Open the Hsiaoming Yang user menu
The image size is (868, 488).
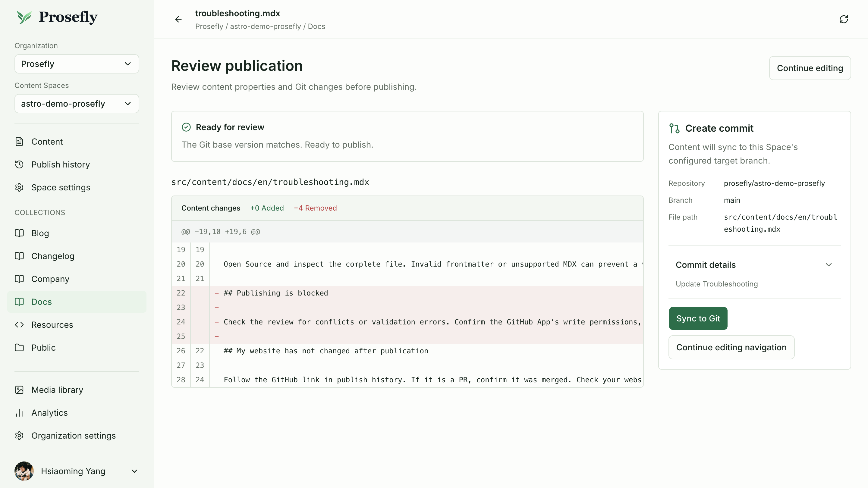[77, 471]
